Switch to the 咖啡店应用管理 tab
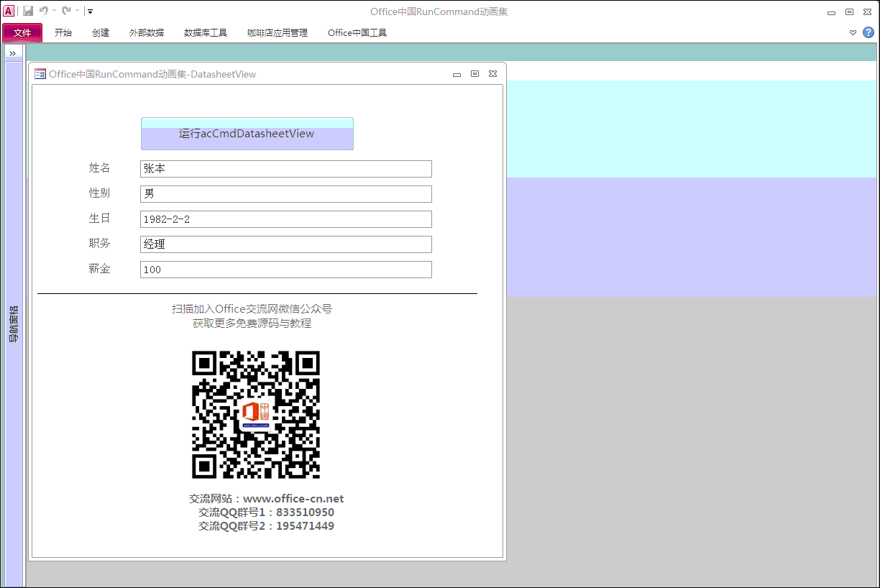The image size is (880, 588). (278, 32)
